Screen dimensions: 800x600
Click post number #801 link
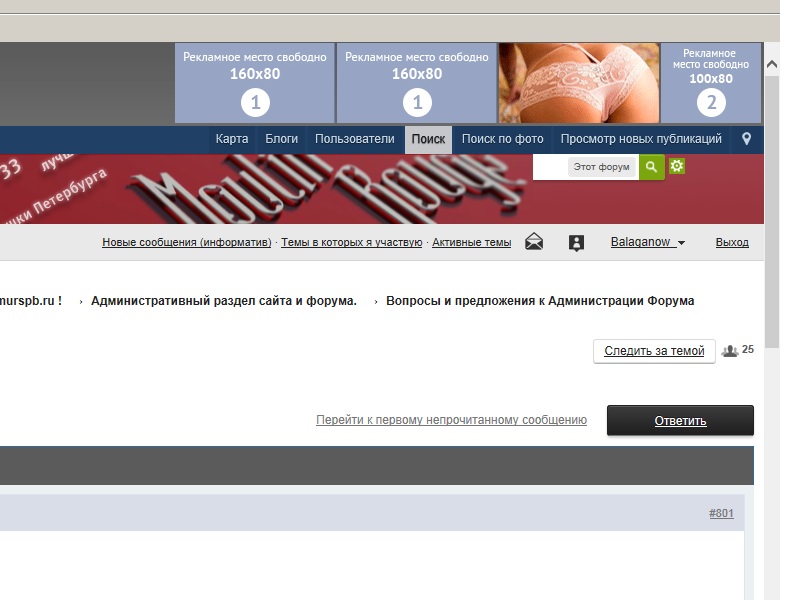point(721,513)
